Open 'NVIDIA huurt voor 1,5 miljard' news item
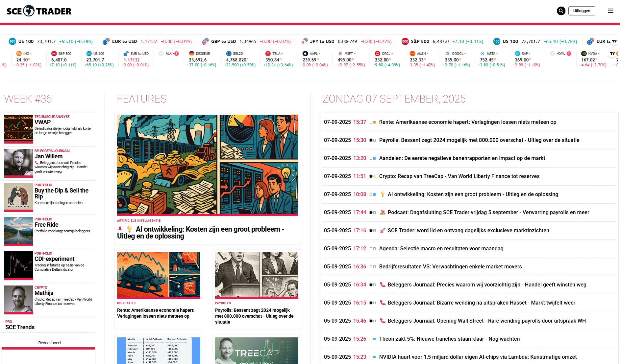This screenshot has height=364, width=620. coord(478,357)
